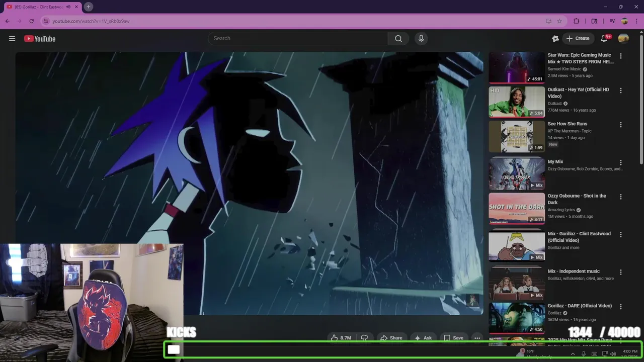644x362 pixels.
Task: Open taskbar network display icon
Action: [605, 354]
